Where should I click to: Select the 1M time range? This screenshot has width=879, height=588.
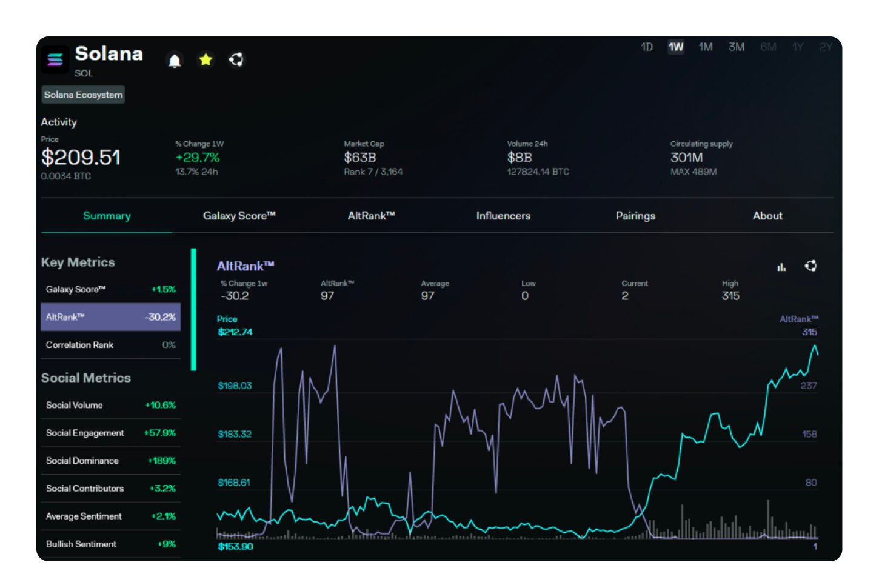pos(706,47)
